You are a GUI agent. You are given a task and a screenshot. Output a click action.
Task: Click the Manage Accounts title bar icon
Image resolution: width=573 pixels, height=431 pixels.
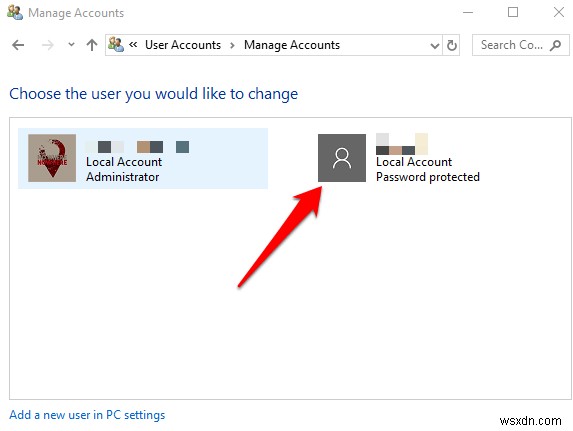click(15, 12)
